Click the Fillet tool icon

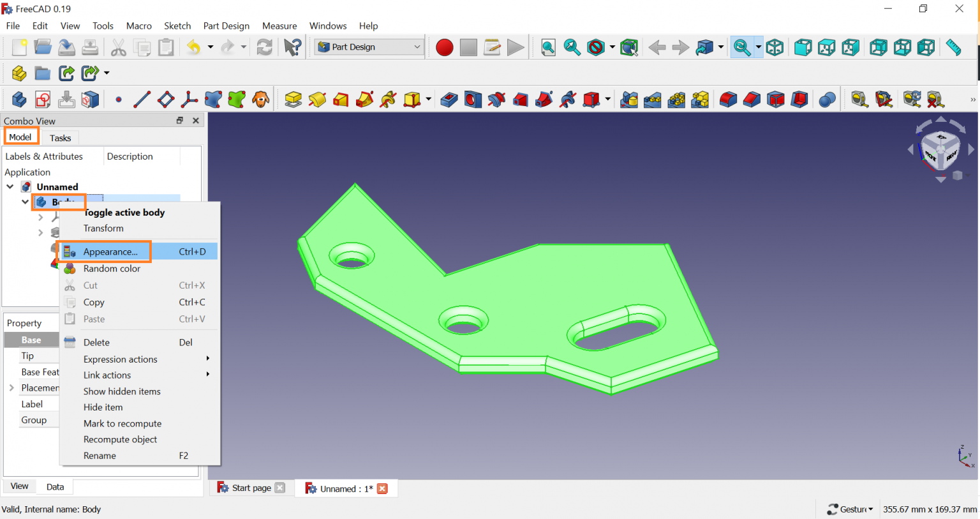[x=728, y=100]
